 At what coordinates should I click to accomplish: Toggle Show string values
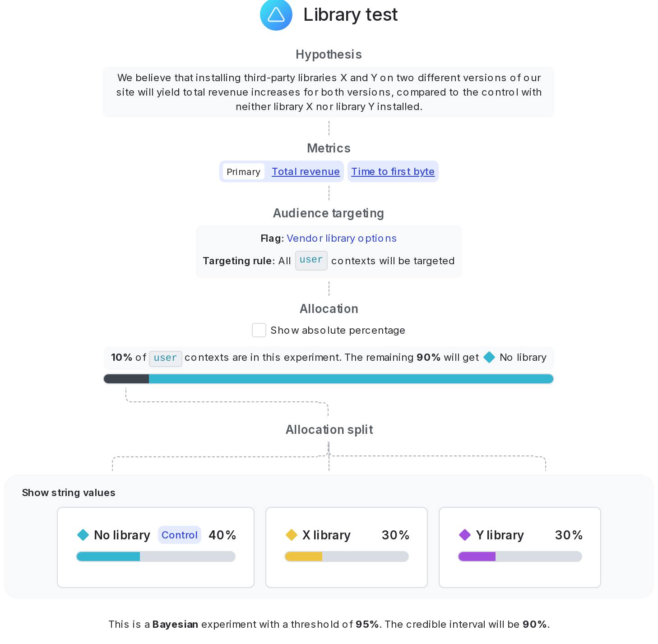pyautogui.click(x=68, y=492)
